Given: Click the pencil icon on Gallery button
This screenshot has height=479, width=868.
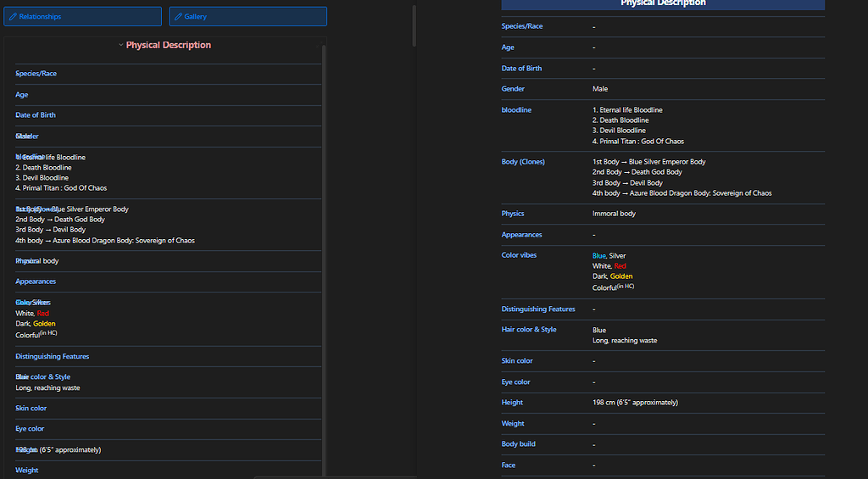Looking at the screenshot, I should click(x=178, y=17).
